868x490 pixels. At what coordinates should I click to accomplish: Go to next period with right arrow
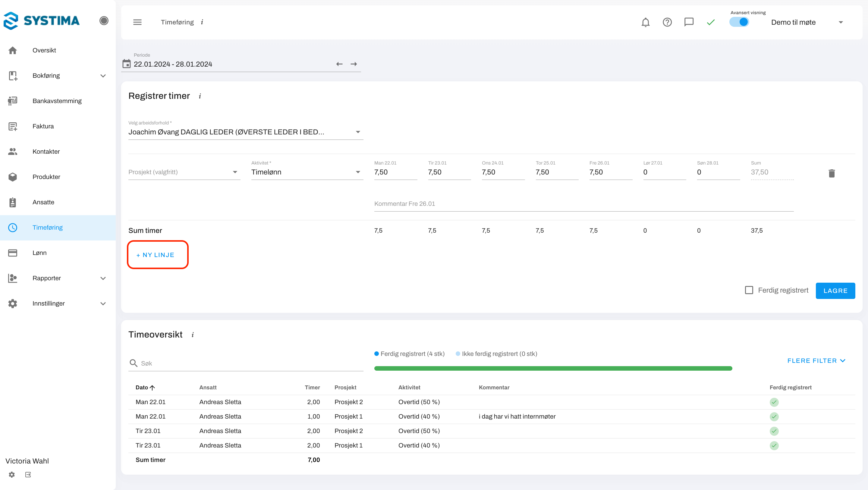(354, 64)
